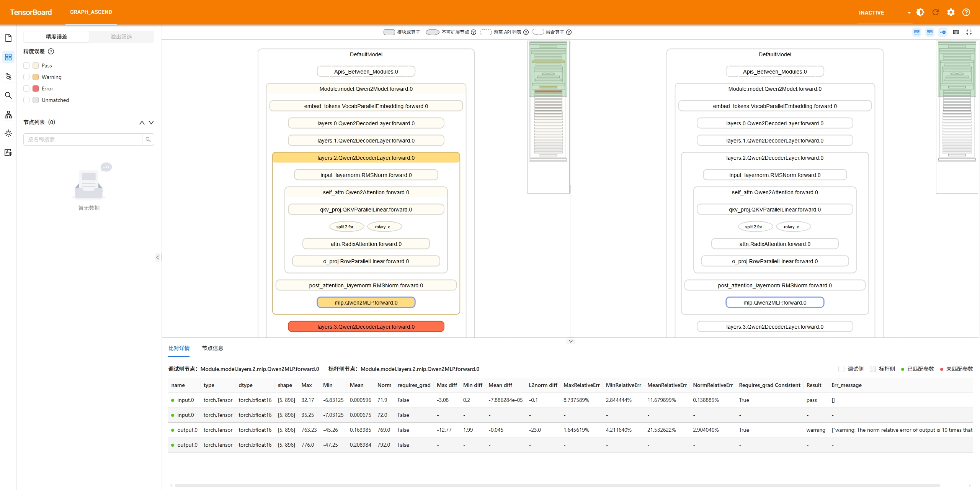Open the INACTIVE dropdown arrow
Screen dimensions: 980x490
point(909,13)
